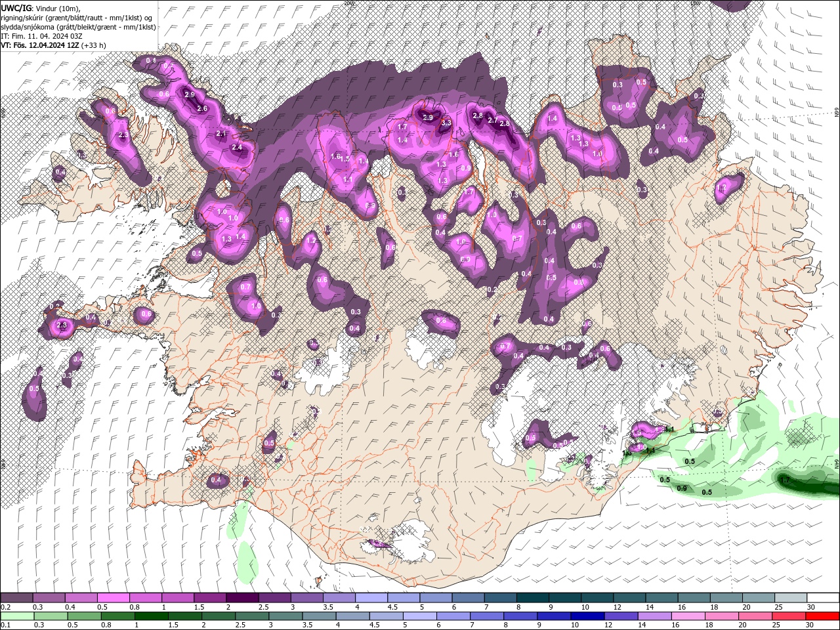Select the 'rigning/skúrir' legend description line

[76, 18]
